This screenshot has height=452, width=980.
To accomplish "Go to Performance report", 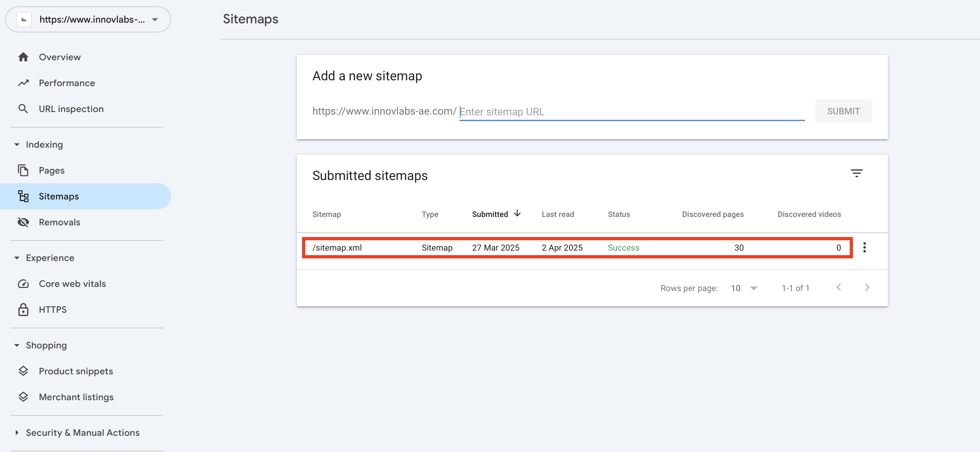I will click(67, 83).
